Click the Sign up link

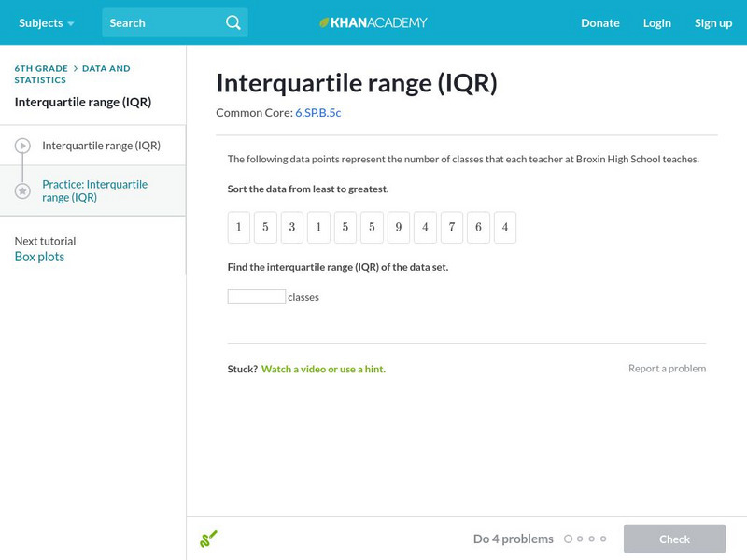tap(712, 22)
